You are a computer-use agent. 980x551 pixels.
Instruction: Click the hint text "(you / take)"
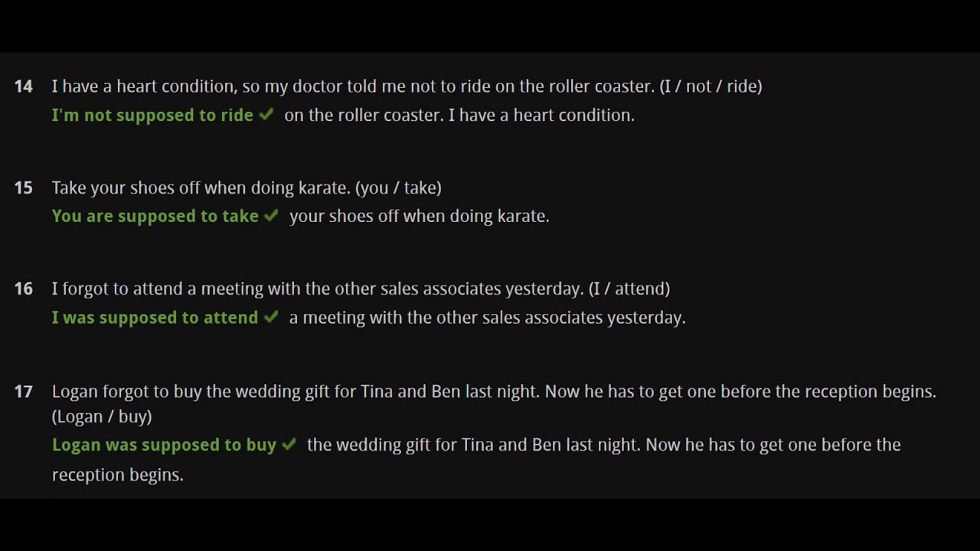[398, 187]
